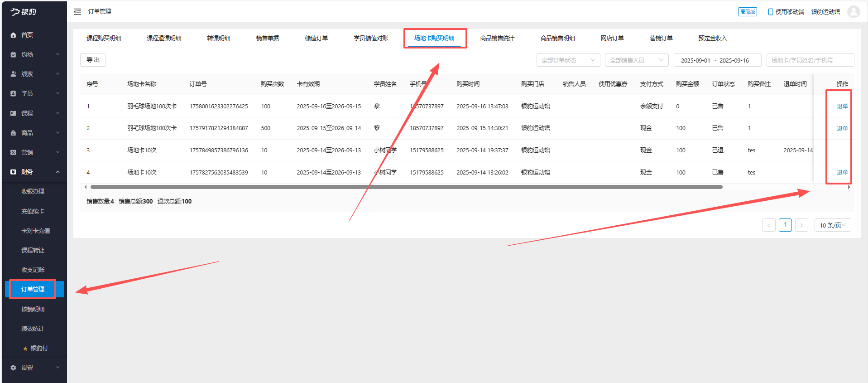This screenshot has width=868, height=383.
Task: Click 退单 for order 1758001623302276425
Action: click(x=842, y=106)
